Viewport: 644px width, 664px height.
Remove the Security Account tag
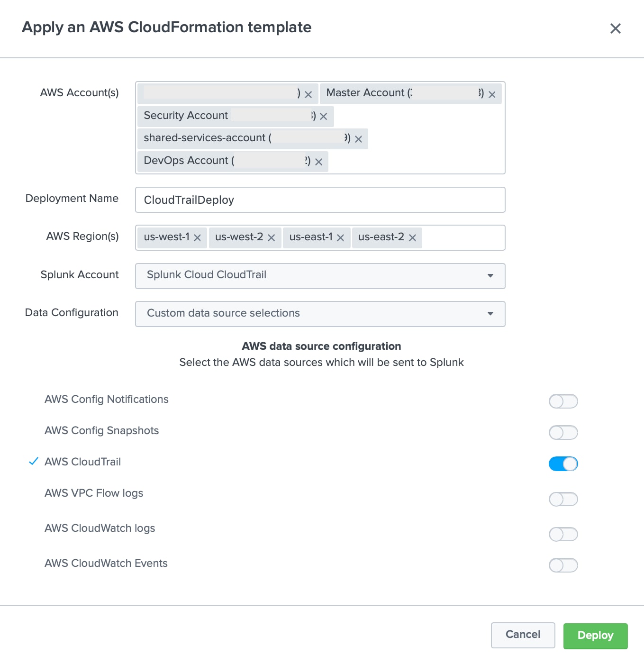(x=323, y=117)
